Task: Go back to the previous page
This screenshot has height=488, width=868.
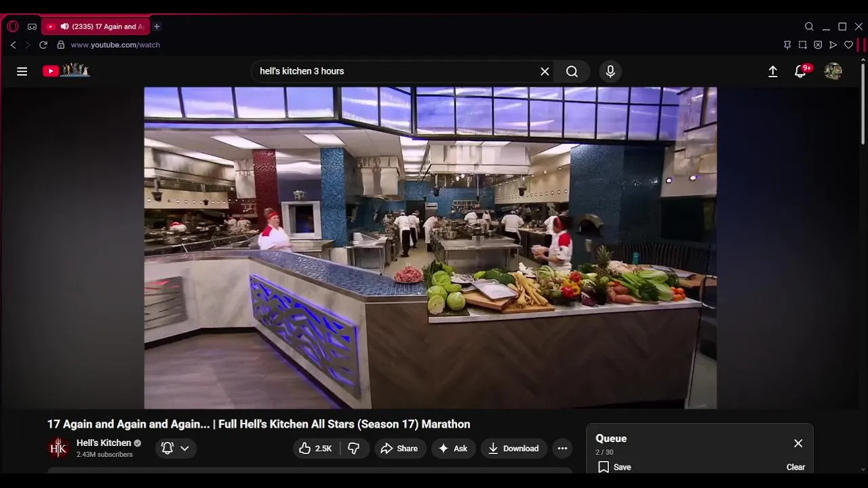Action: [x=13, y=45]
